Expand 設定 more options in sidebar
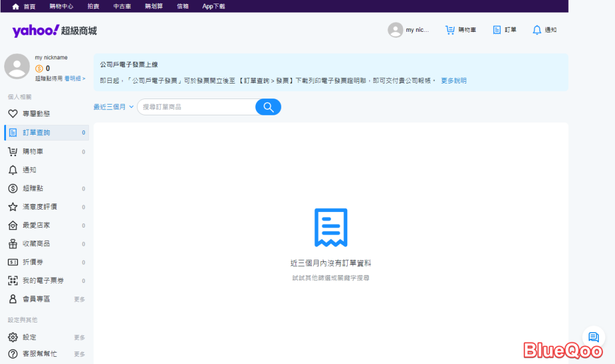Screen dimensions: 615x364 click(x=79, y=338)
